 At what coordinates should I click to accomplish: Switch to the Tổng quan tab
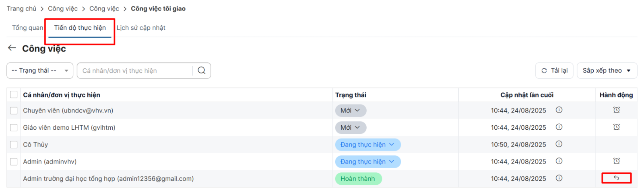(x=27, y=28)
